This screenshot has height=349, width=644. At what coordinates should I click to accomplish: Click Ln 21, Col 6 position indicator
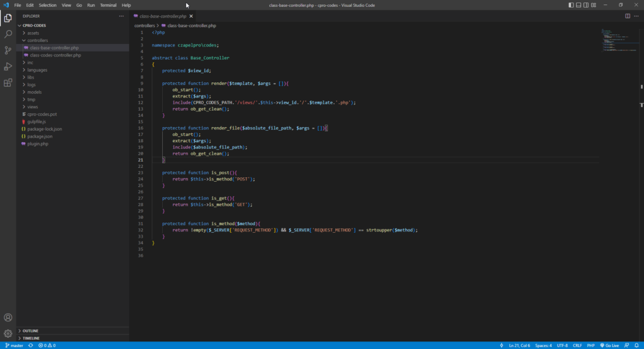click(x=519, y=345)
